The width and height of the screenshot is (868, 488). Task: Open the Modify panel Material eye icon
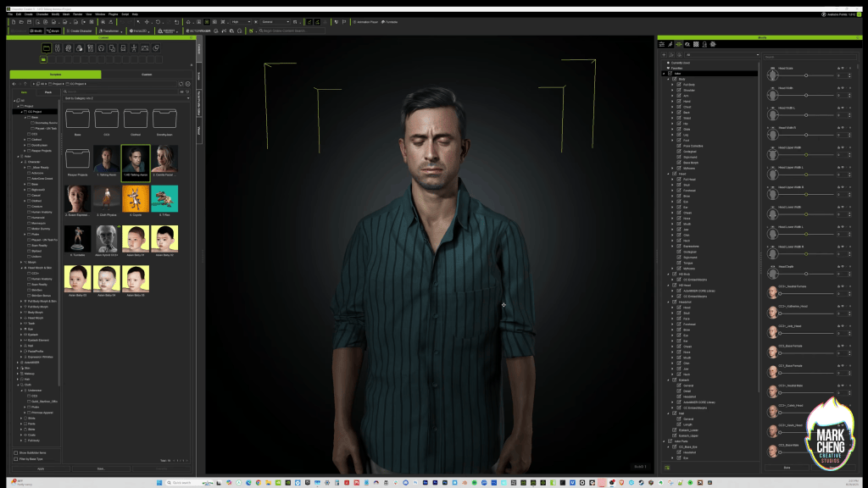point(687,44)
